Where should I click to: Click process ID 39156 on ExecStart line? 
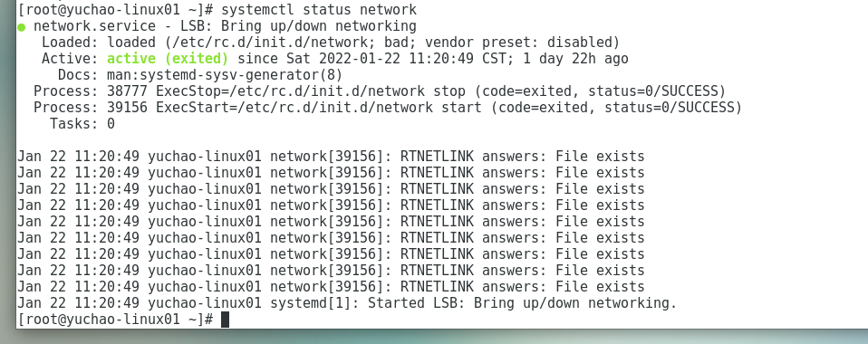[128, 108]
